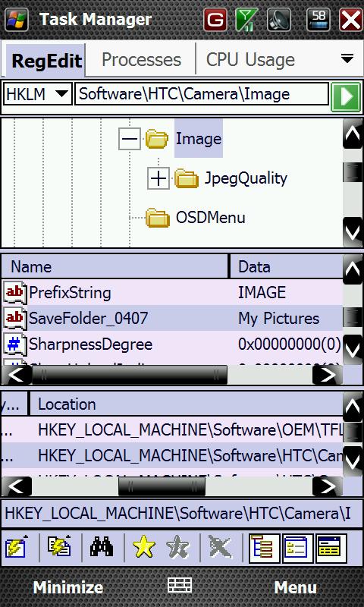Select the SharpnessDegree value name

click(90, 344)
